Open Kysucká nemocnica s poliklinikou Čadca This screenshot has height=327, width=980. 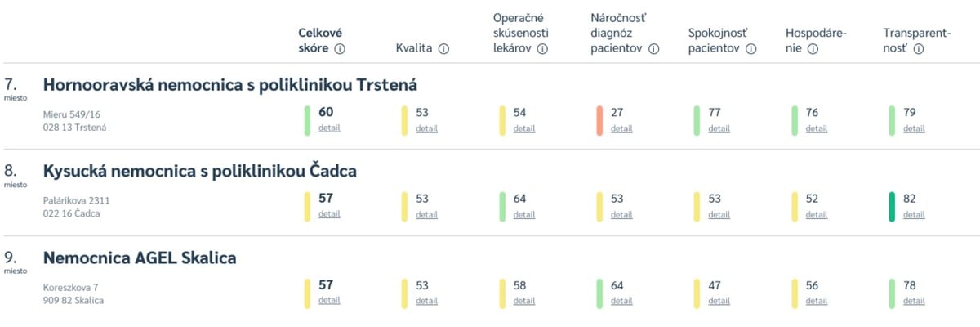pyautogui.click(x=200, y=172)
